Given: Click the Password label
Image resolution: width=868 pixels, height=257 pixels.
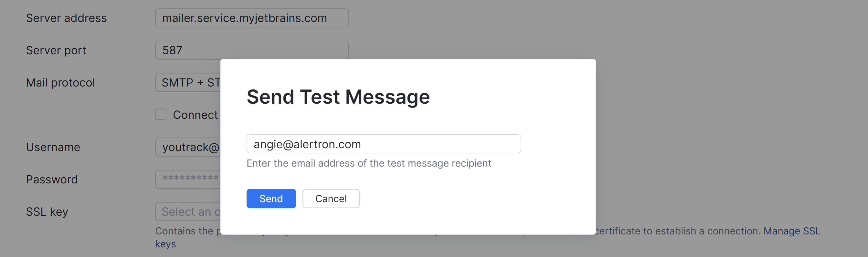Looking at the screenshot, I should pyautogui.click(x=52, y=179).
